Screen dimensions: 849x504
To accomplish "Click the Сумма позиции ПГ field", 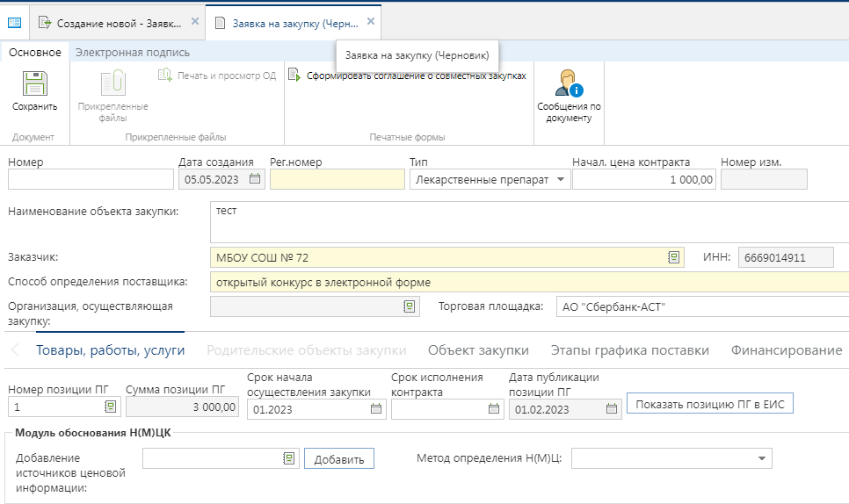I will (x=183, y=407).
